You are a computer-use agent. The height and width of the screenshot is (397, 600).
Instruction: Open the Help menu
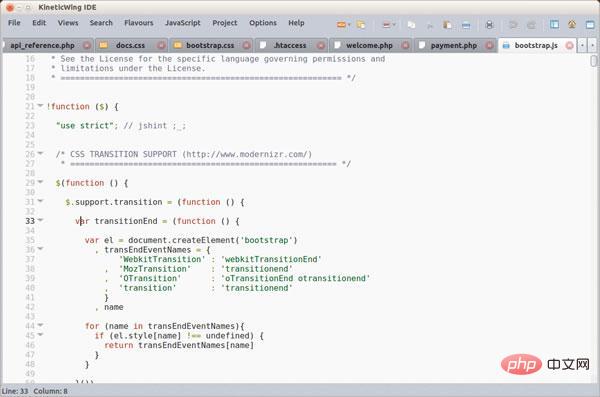click(296, 23)
